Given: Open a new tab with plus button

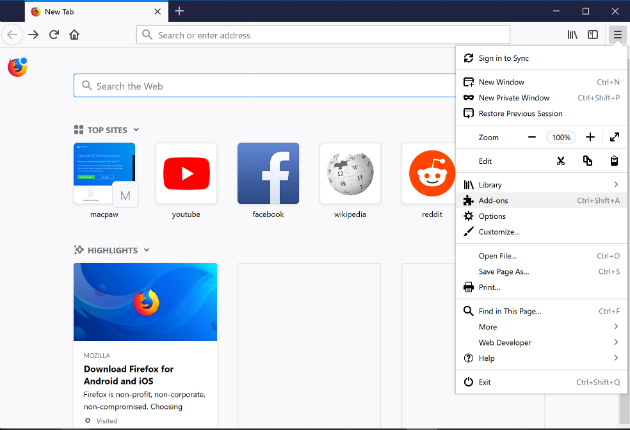Looking at the screenshot, I should coord(179,11).
